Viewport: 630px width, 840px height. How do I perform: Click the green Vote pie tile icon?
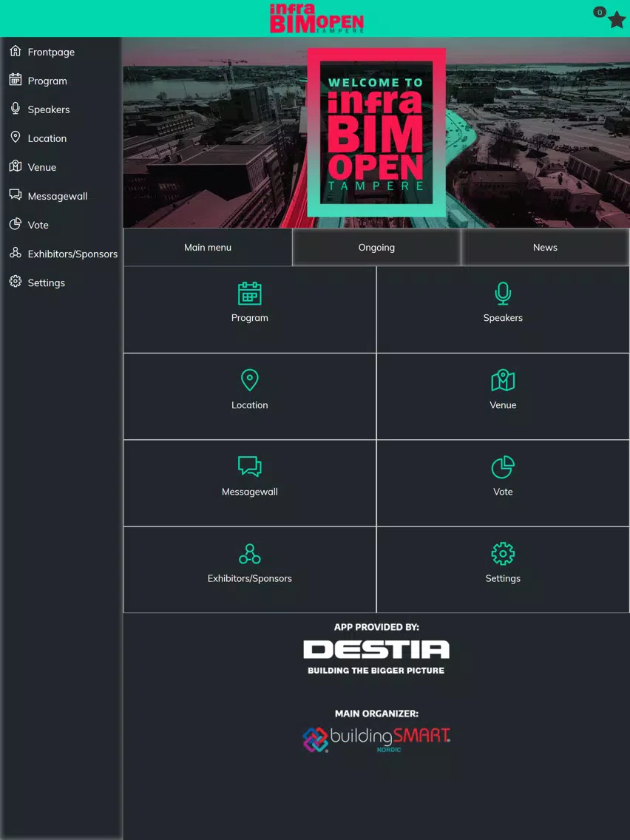(503, 467)
